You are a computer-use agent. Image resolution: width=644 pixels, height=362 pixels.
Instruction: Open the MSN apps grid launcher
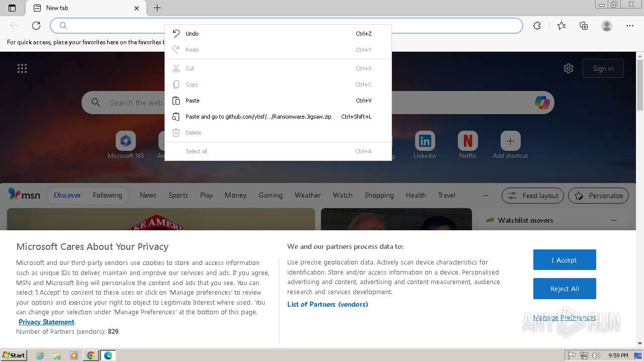(22, 68)
